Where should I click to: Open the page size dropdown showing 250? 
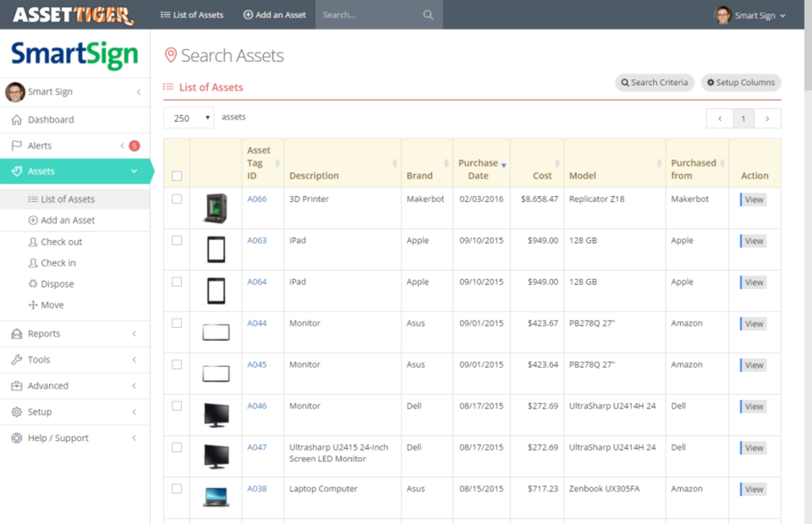(x=188, y=118)
